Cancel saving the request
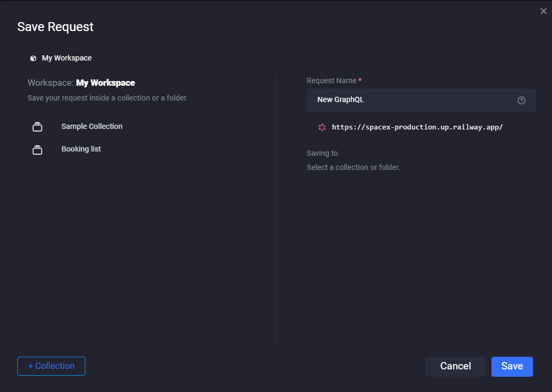Viewport: 552px width, 392px height. 455,366
